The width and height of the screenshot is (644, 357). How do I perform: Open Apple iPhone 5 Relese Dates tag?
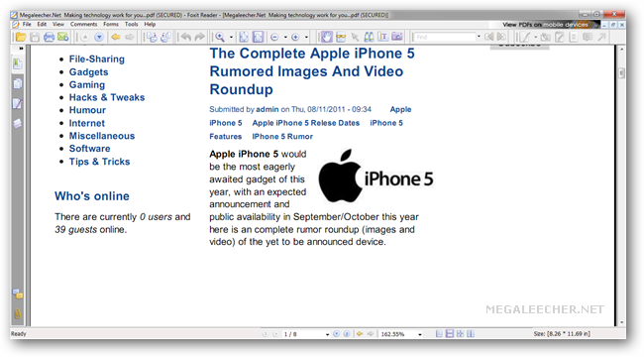click(306, 123)
